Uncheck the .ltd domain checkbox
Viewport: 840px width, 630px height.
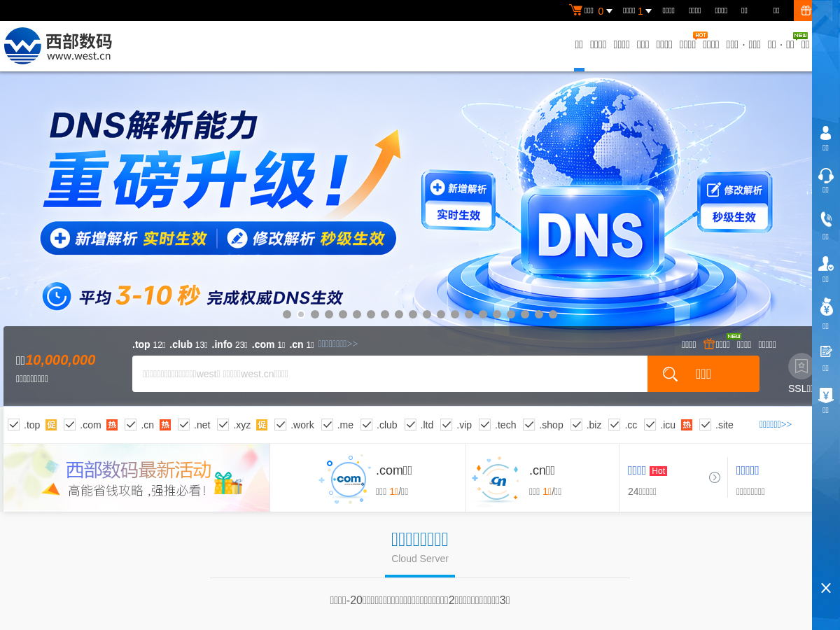point(410,424)
